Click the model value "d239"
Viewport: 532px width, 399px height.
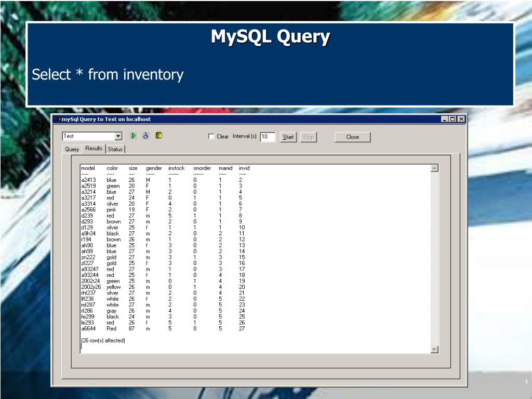87,216
